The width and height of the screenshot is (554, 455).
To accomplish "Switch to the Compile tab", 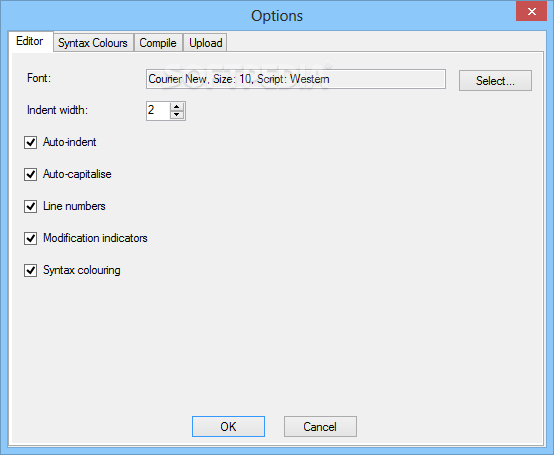I will point(158,43).
